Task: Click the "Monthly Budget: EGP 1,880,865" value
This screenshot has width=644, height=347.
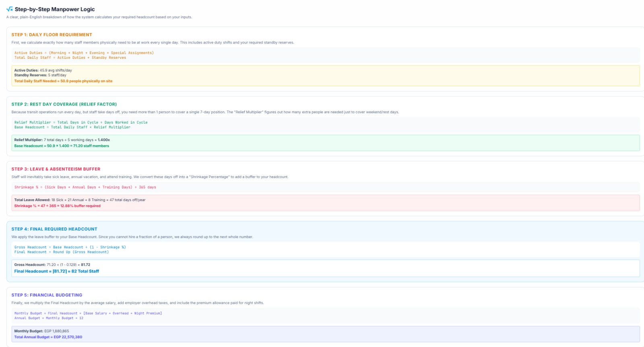Action: click(x=42, y=331)
